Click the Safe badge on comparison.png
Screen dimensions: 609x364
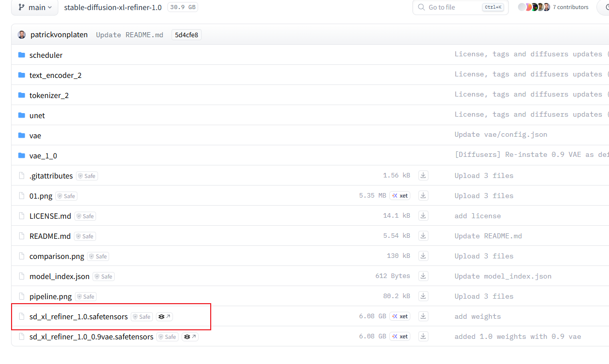pos(98,256)
